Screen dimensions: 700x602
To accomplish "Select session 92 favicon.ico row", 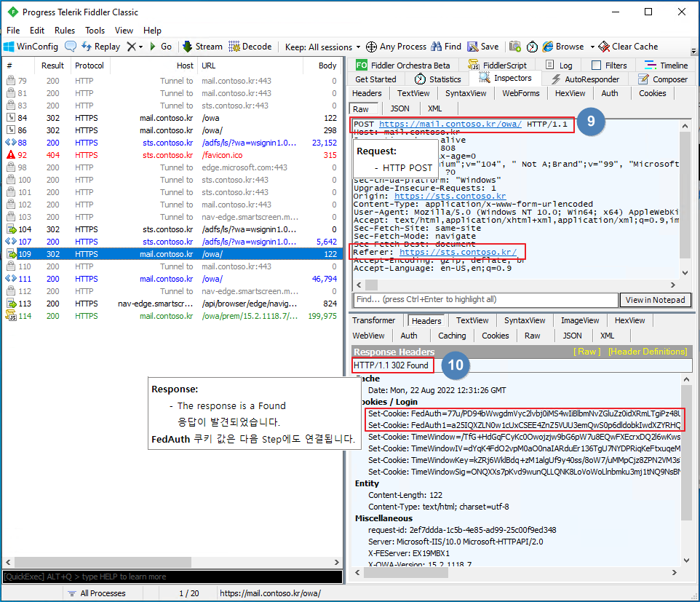I will [x=172, y=155].
